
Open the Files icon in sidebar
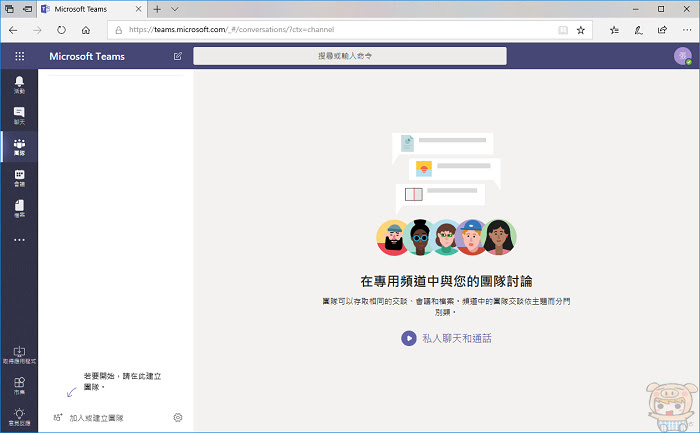(x=19, y=208)
